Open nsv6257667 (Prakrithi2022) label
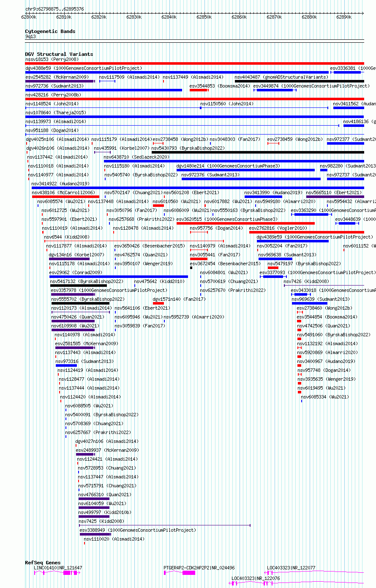Screen dimensions: 376x588 click(x=98, y=432)
